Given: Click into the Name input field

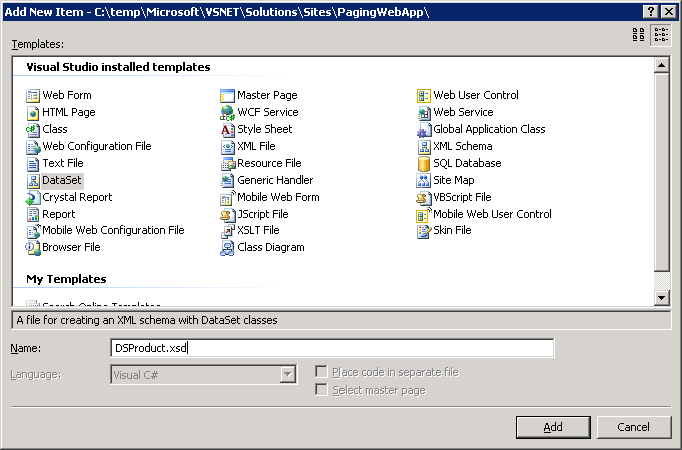Looking at the screenshot, I should pos(332,348).
